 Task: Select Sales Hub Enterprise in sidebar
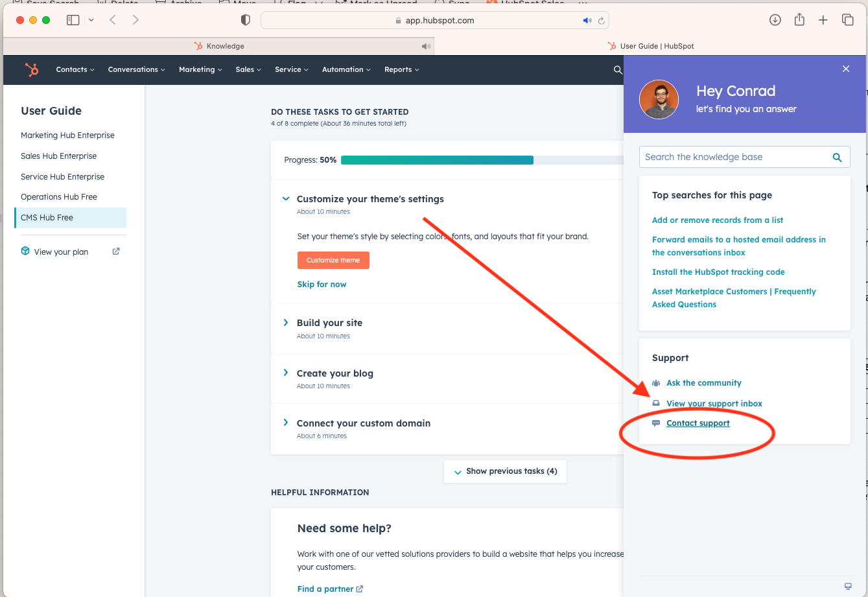pyautogui.click(x=58, y=156)
